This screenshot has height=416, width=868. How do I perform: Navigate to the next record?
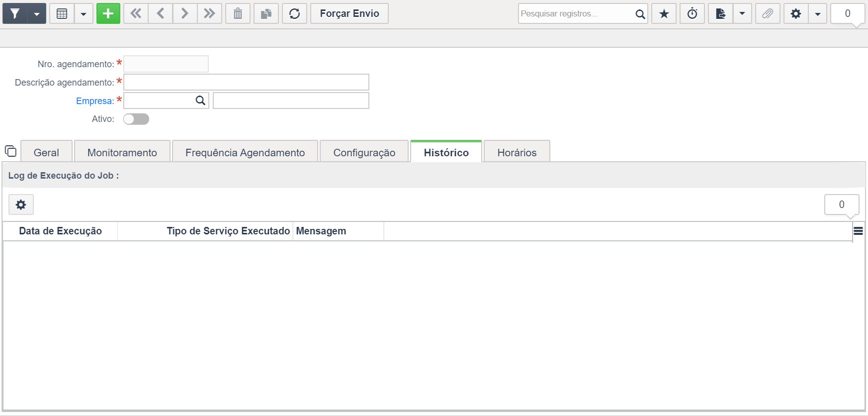(x=184, y=13)
